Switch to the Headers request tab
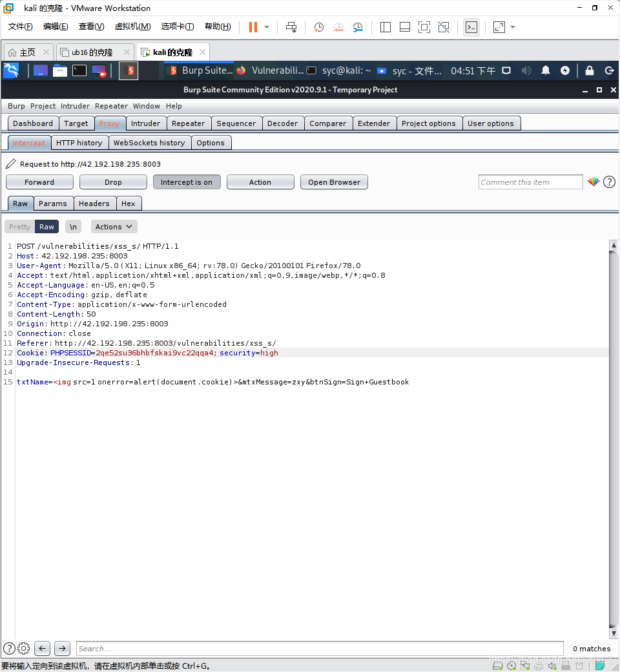The width and height of the screenshot is (620, 672). 94,204
